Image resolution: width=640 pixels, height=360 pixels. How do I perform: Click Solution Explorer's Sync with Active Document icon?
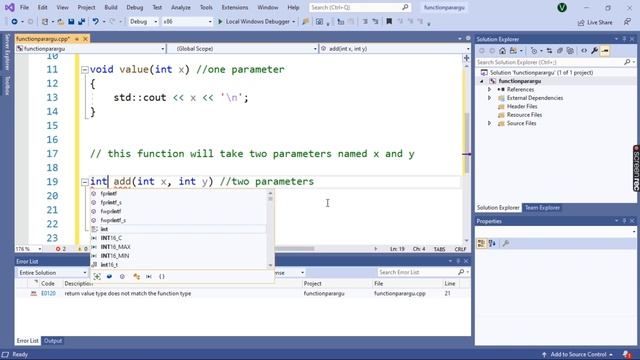coord(549,51)
